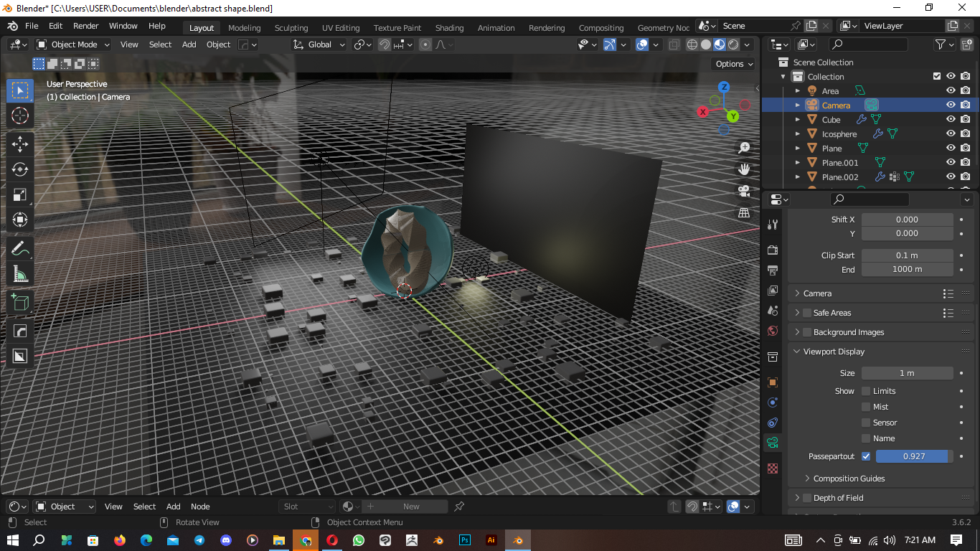Toggle X-ray display in viewport header
This screenshot has height=551, width=980.
click(x=674, y=44)
